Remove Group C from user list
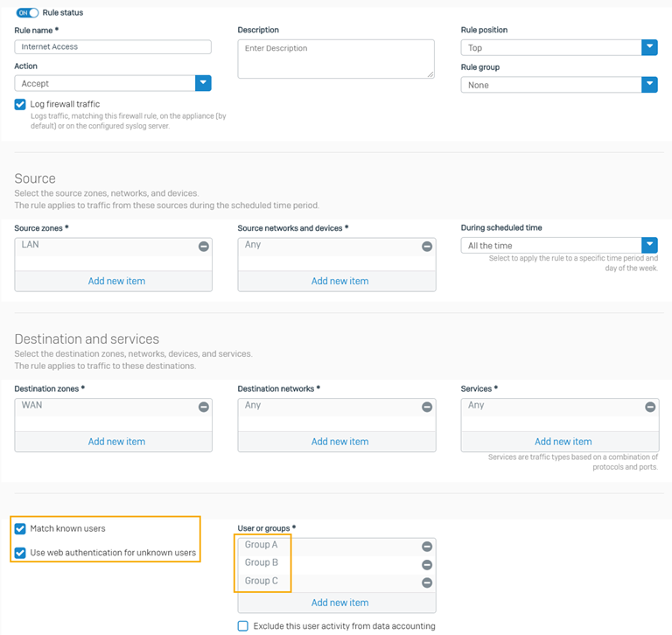 427,583
